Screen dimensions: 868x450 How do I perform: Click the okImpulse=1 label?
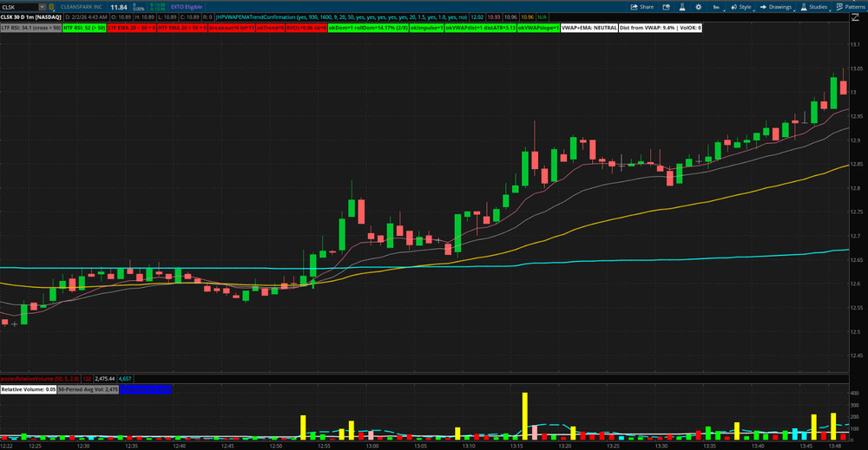point(426,28)
